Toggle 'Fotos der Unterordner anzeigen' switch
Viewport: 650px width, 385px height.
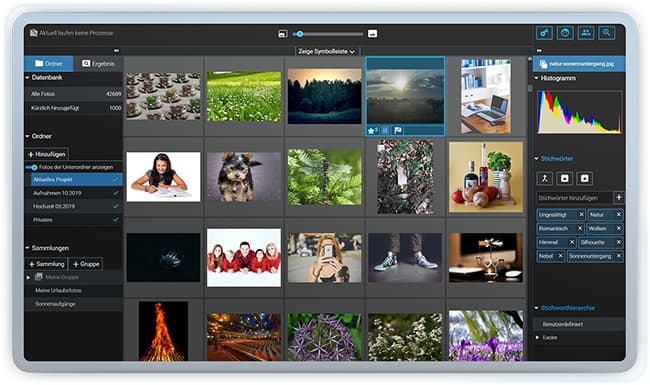point(32,167)
